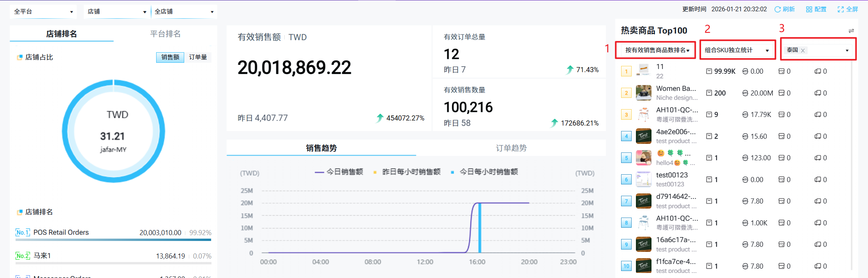The width and height of the screenshot is (868, 278).
Task: Click the Women Ba... product thumbnail
Action: click(643, 93)
